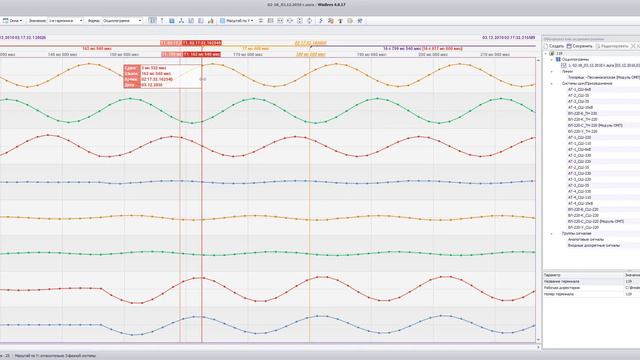Viewport: 640px width, 360px height.
Task: Click the Сохранить button in right panel
Action: click(x=579, y=46)
